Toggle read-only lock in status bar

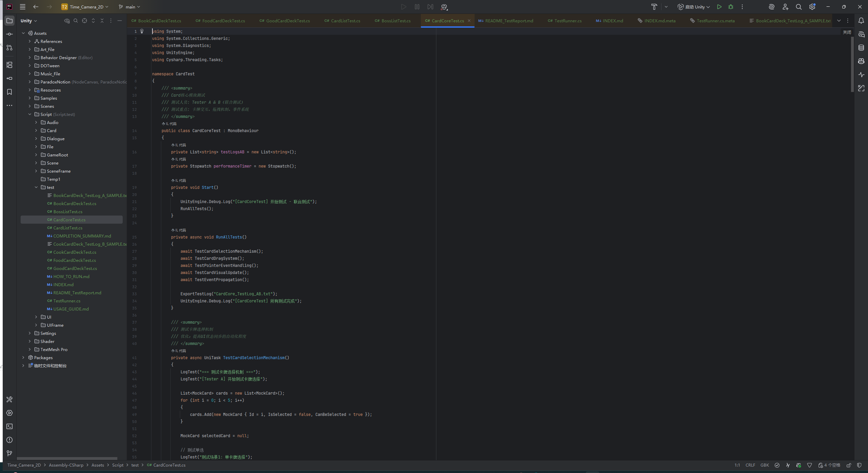tap(849, 465)
